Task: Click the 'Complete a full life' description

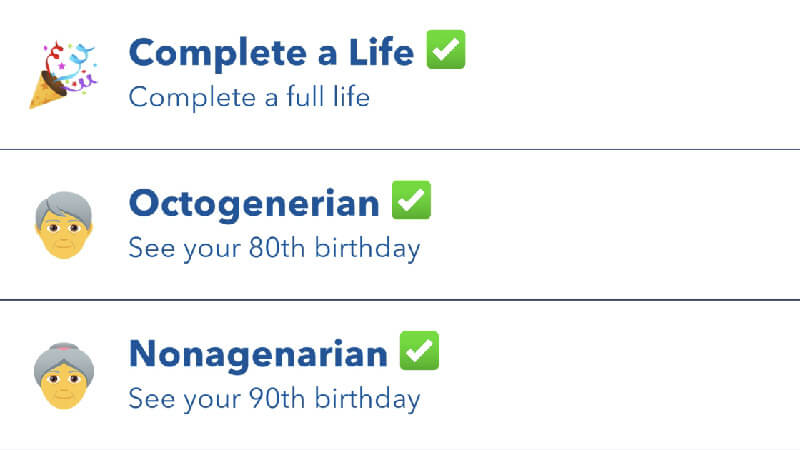Action: click(249, 97)
